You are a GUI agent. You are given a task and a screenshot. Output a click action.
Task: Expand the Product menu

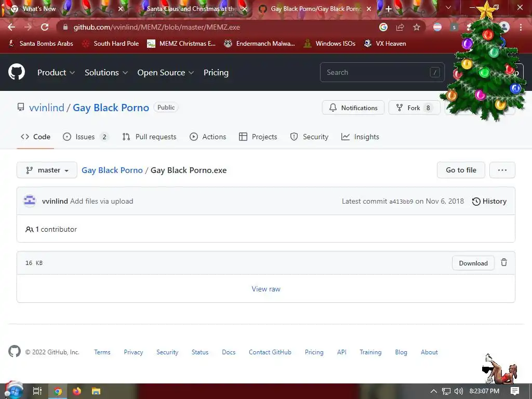(56, 73)
